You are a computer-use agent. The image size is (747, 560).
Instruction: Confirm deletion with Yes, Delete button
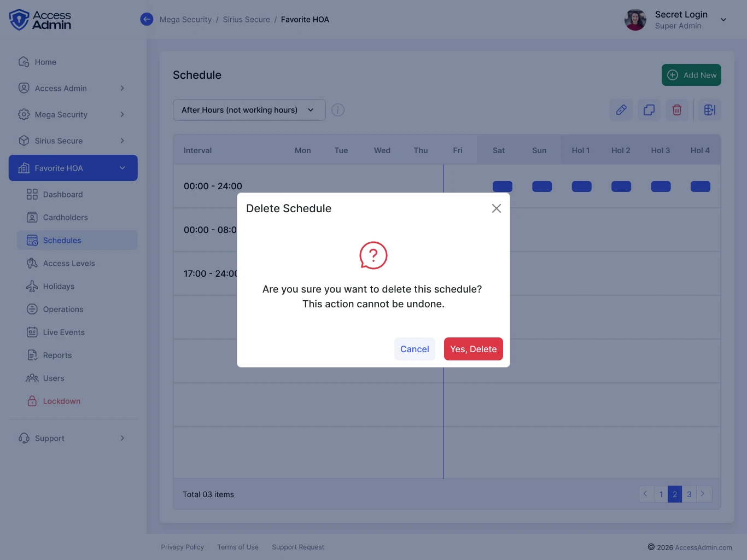[x=473, y=349]
